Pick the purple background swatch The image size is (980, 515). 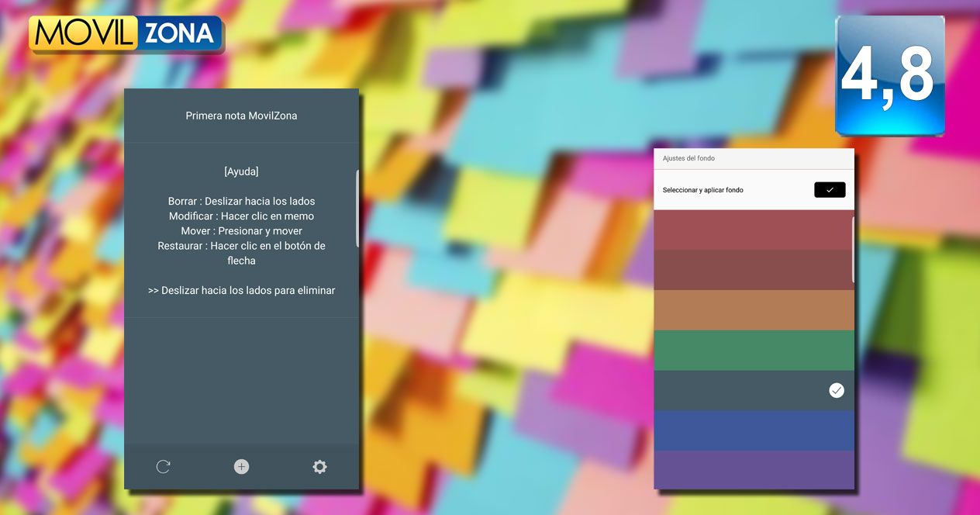point(754,470)
